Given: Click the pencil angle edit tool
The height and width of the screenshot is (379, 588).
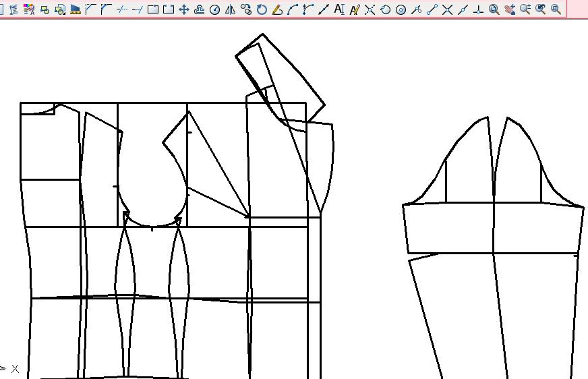Looking at the screenshot, I should 277,9.
